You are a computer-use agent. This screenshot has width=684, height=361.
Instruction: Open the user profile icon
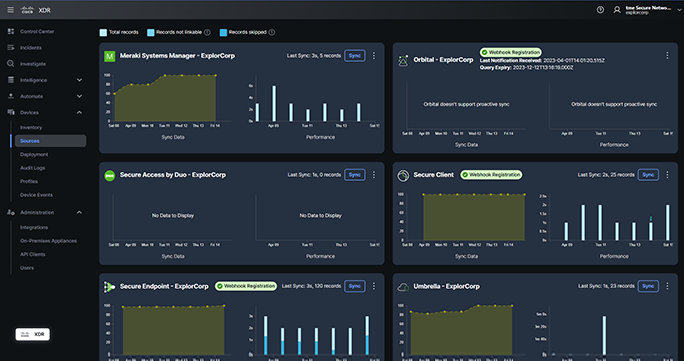click(x=617, y=10)
